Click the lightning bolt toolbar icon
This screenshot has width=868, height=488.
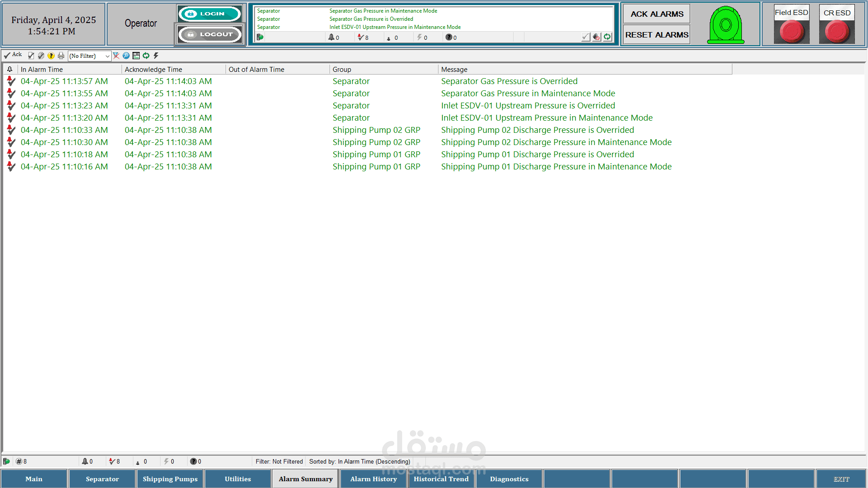pyautogui.click(x=156, y=56)
